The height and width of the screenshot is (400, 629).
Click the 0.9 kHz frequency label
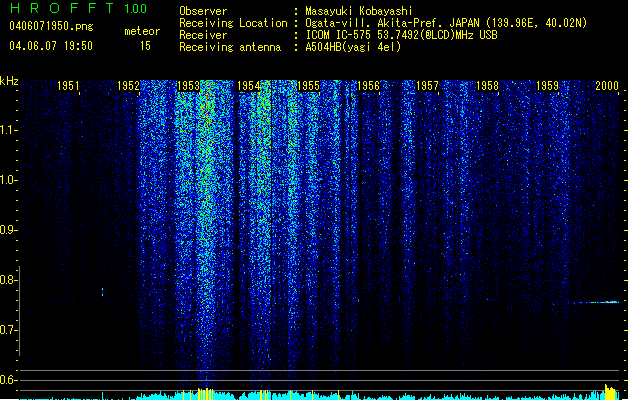8,230
